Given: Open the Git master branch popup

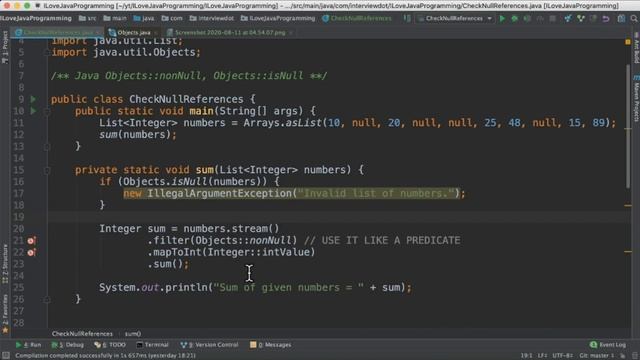Looking at the screenshot, I should 596,356.
